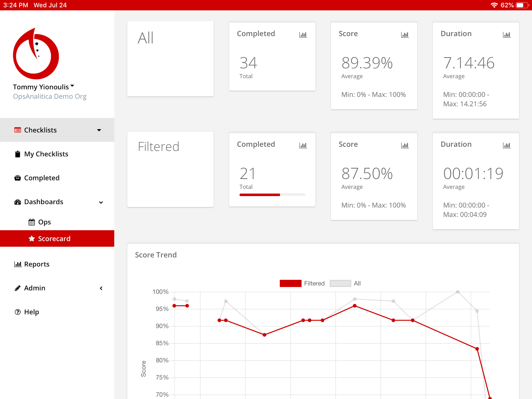The height and width of the screenshot is (399, 532).
Task: Open the Reports menu item
Action: point(37,264)
